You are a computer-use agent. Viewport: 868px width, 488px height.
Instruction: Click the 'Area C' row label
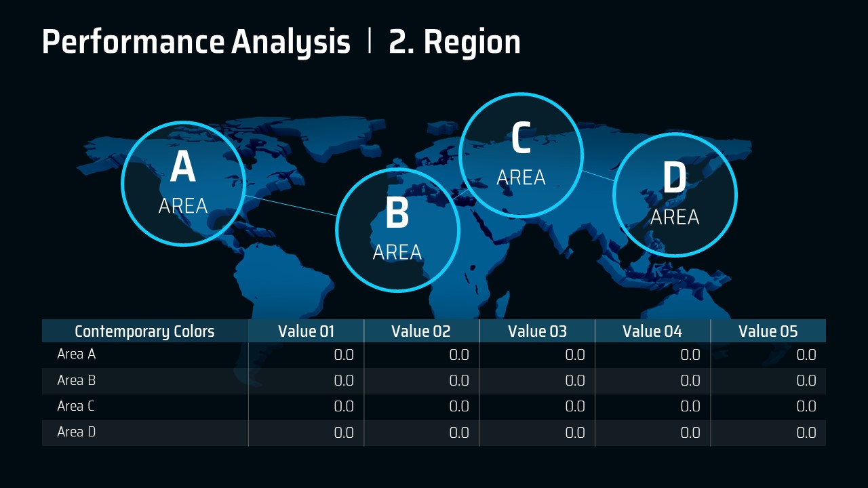point(77,407)
